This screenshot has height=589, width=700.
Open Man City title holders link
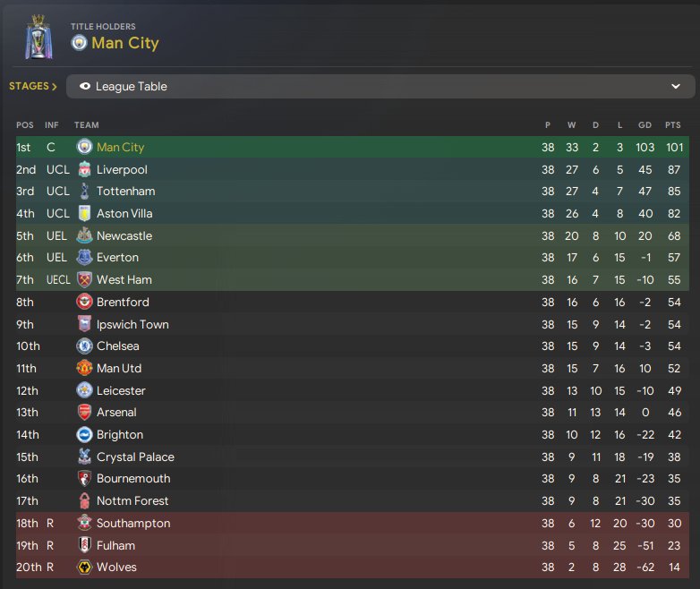point(125,43)
